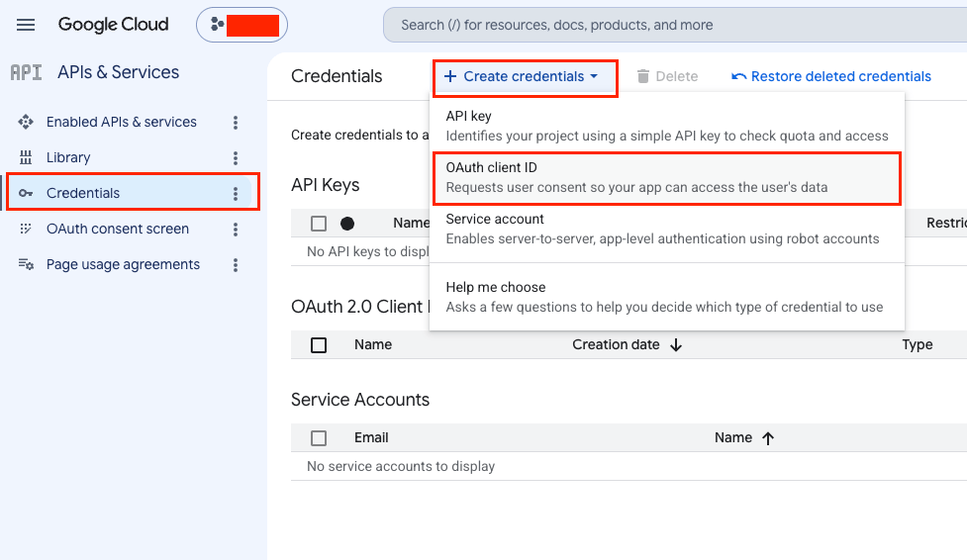Click the plus icon on Create credentials
This screenshot has width=967, height=560.
(450, 76)
